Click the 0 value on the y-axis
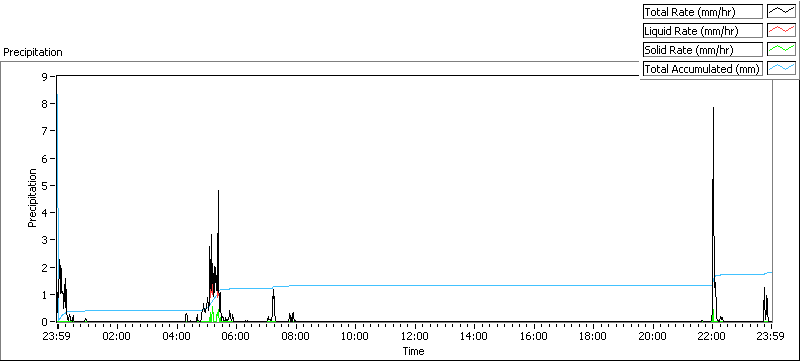Viewport: 800px width, 361px height. pyautogui.click(x=44, y=322)
